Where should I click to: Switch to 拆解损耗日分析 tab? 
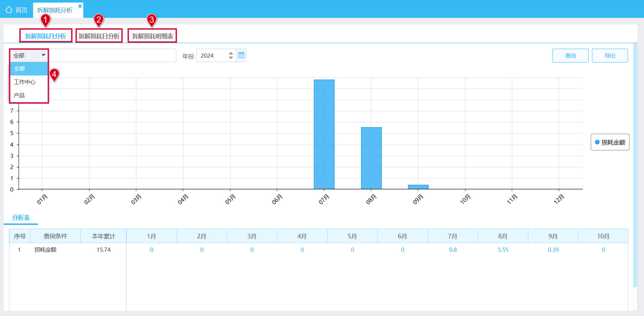coord(99,36)
